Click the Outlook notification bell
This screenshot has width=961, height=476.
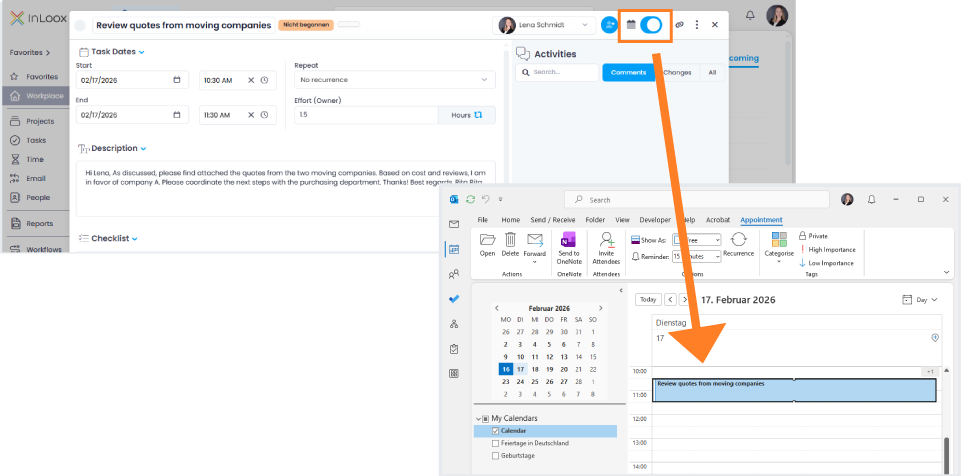point(872,200)
